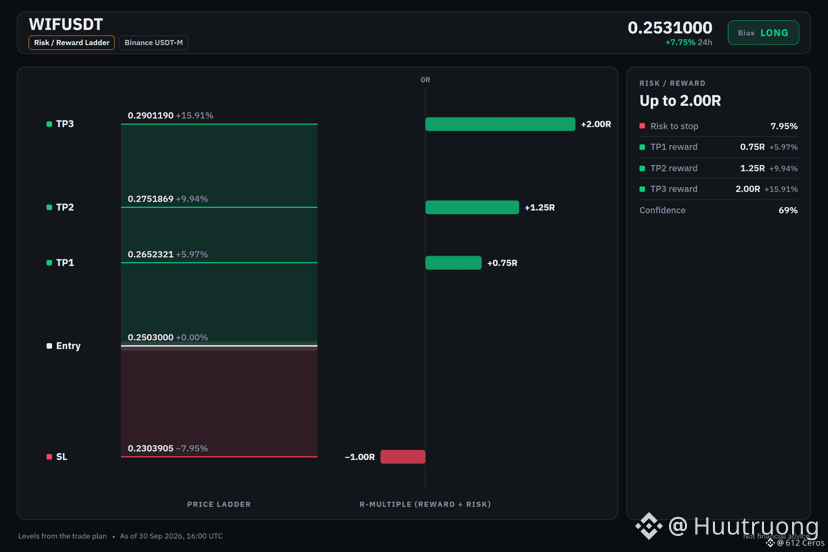Click the white Entry legend marker
This screenshot has width=828, height=552.
(49, 346)
